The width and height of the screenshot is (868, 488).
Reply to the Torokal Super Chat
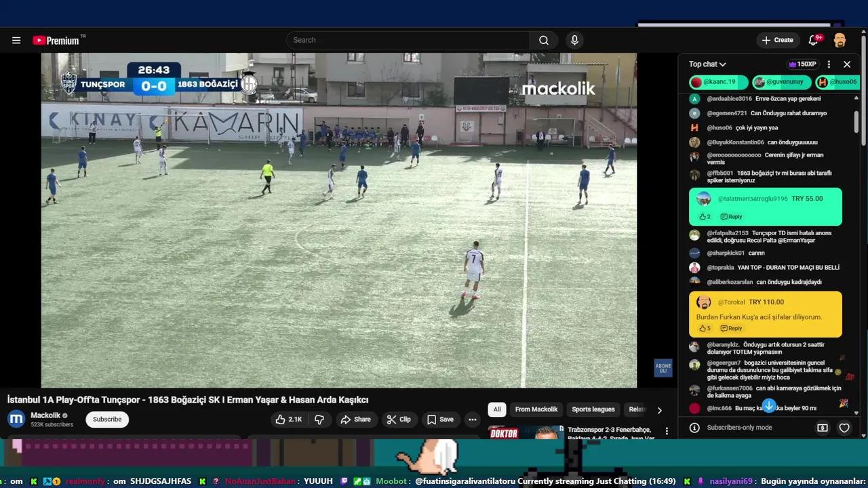[731, 329]
